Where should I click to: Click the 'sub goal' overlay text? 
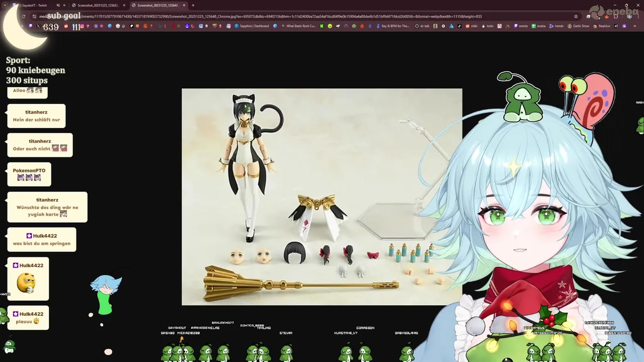[64, 16]
